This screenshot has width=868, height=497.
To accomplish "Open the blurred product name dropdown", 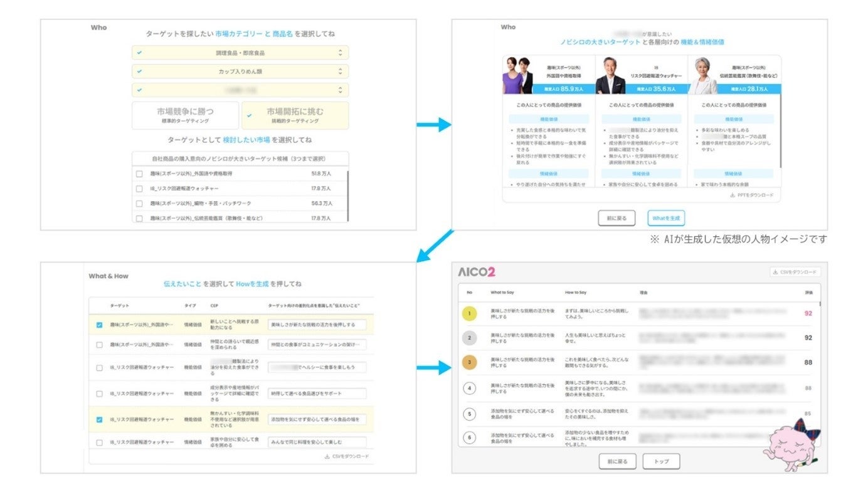I will (x=240, y=90).
